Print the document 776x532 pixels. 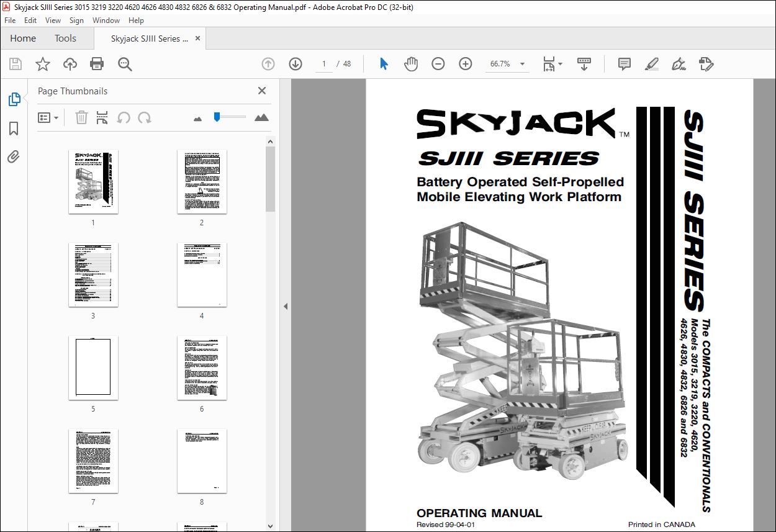pos(97,63)
